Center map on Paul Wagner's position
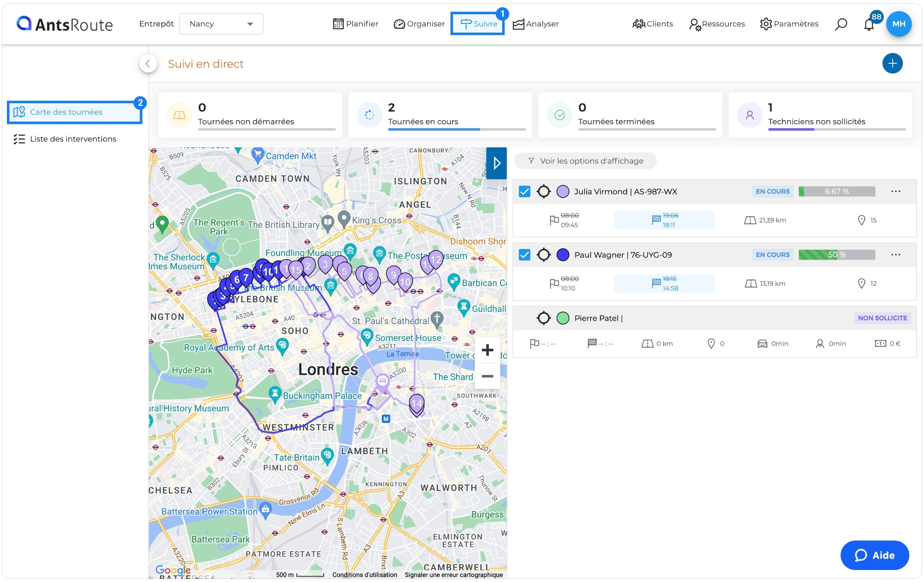 tap(543, 254)
